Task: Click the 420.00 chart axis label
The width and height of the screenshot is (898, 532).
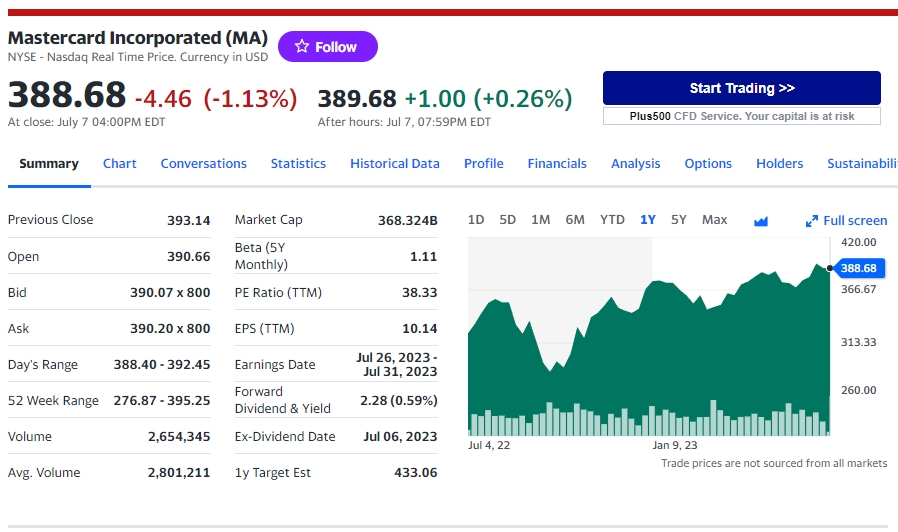Action: click(858, 242)
